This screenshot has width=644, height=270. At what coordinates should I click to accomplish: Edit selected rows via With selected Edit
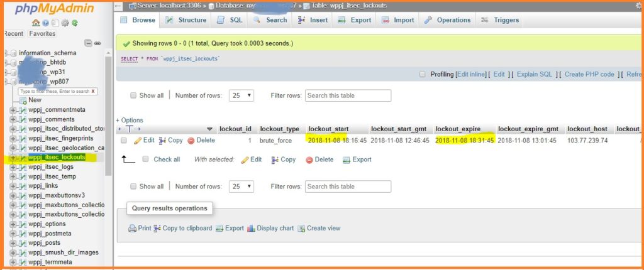tap(252, 159)
